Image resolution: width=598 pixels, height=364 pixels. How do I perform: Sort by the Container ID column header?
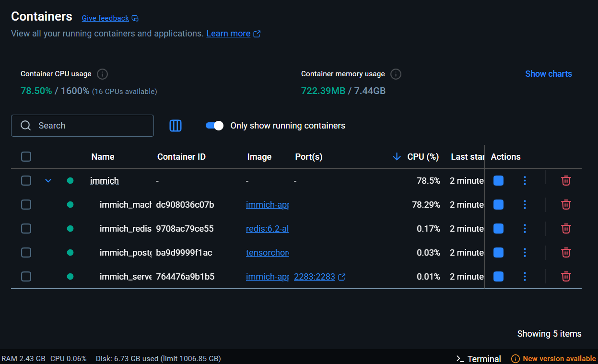click(x=181, y=157)
